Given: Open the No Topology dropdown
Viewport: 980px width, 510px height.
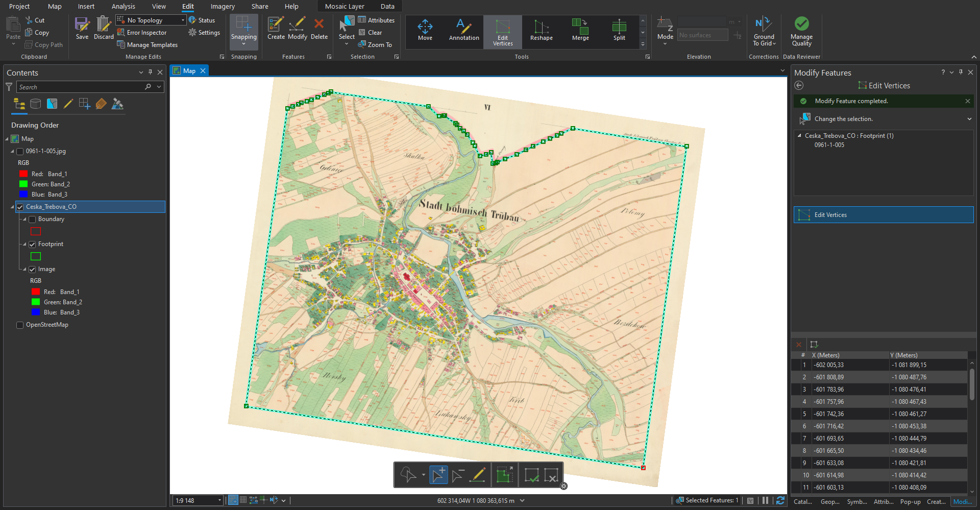Looking at the screenshot, I should [183, 20].
